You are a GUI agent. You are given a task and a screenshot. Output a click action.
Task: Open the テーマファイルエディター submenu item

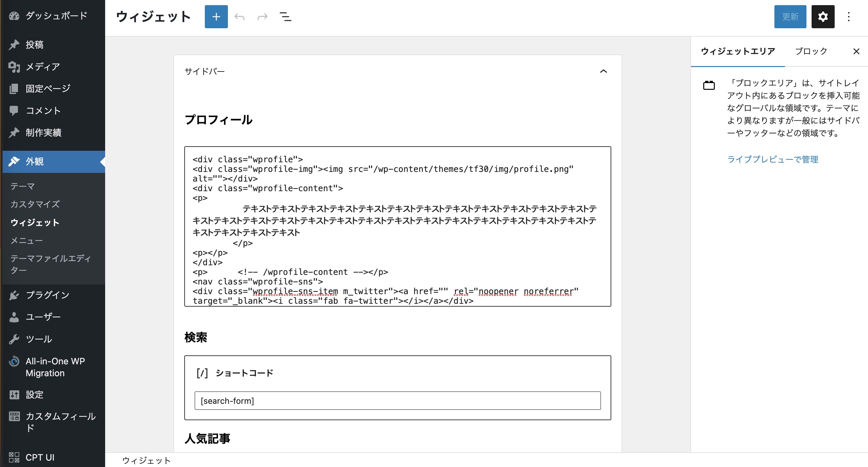tap(51, 264)
